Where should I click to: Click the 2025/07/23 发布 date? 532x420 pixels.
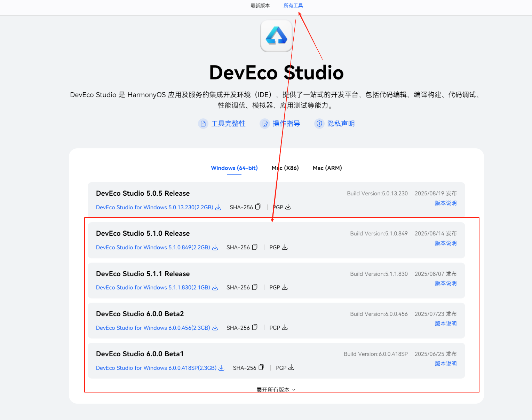pyautogui.click(x=436, y=314)
